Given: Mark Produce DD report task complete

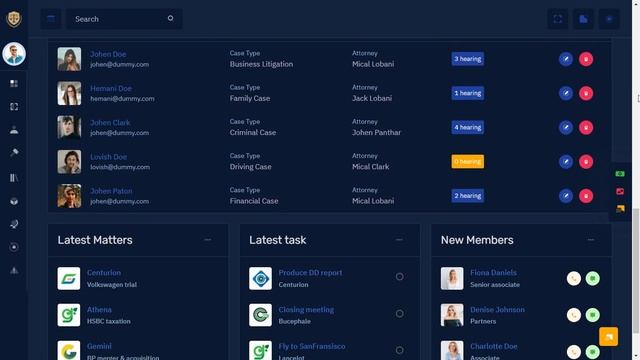Looking at the screenshot, I should coord(400,277).
